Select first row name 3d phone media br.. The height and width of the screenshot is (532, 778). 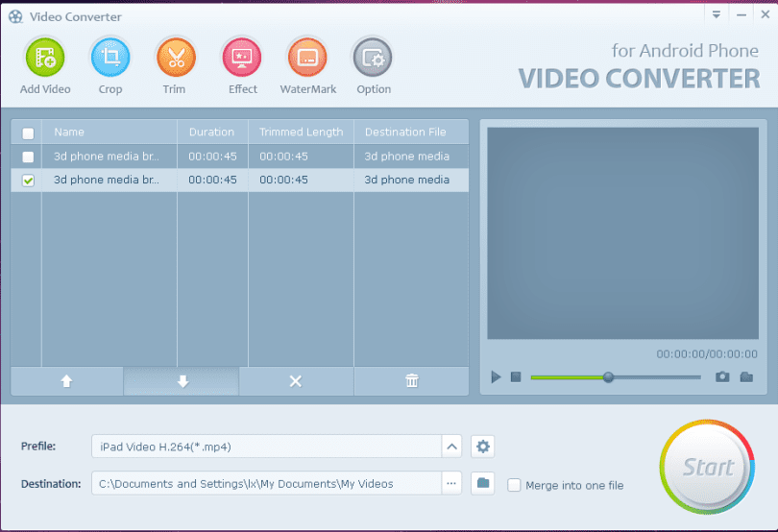[x=107, y=157]
